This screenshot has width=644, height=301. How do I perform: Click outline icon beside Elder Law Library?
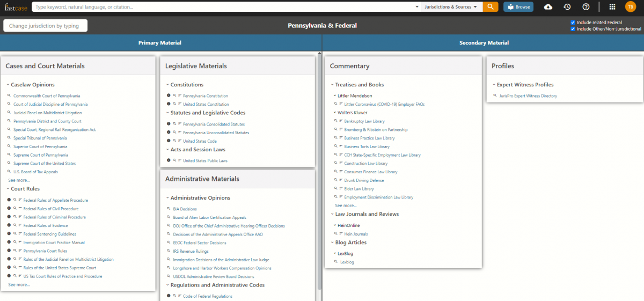(x=341, y=189)
